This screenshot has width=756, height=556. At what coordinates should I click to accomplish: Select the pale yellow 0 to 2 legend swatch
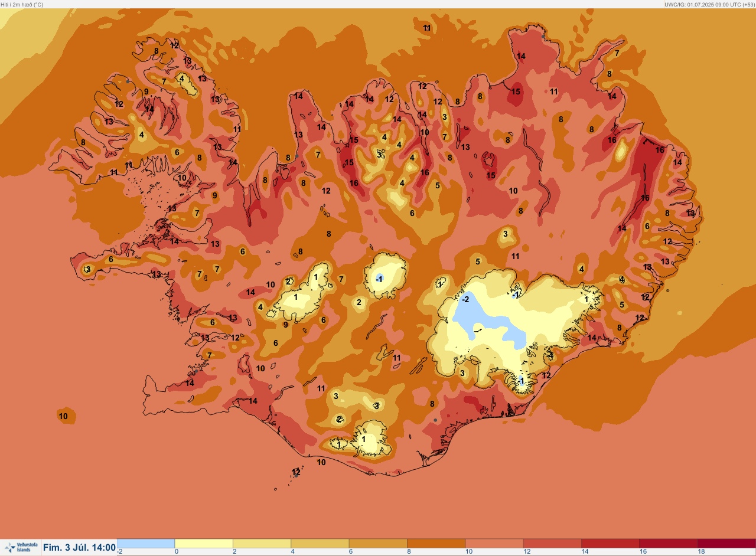pos(204,544)
